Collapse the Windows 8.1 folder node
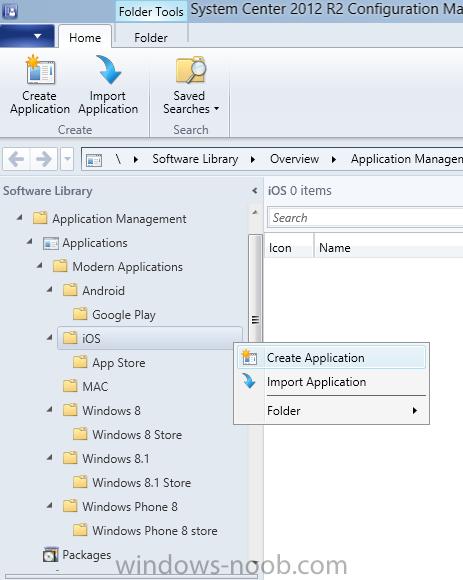463x580 pixels. [50, 458]
